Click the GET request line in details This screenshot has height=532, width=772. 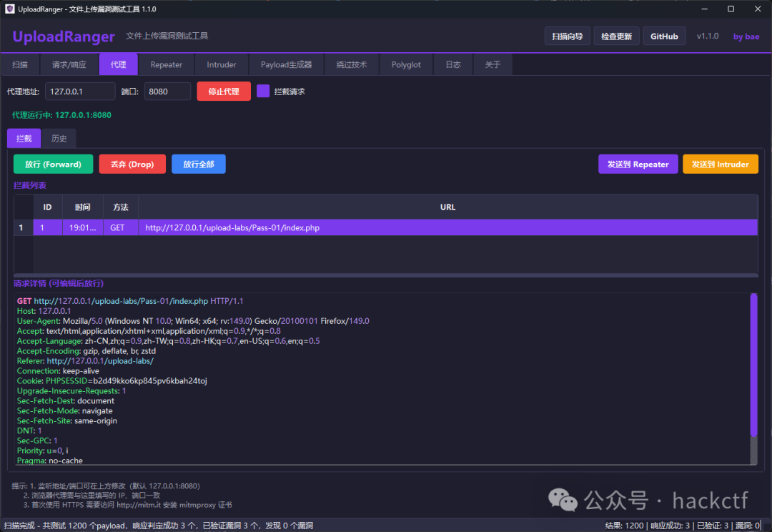[x=130, y=301]
